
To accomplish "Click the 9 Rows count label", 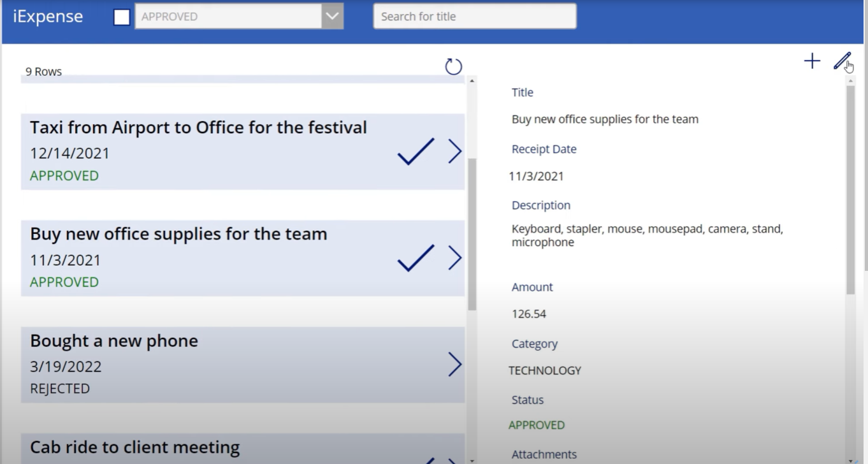I will point(43,72).
